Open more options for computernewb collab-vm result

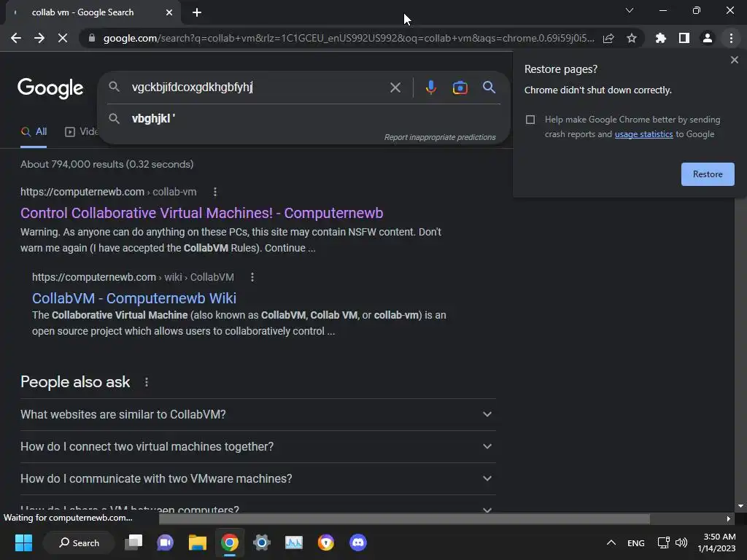pyautogui.click(x=215, y=192)
